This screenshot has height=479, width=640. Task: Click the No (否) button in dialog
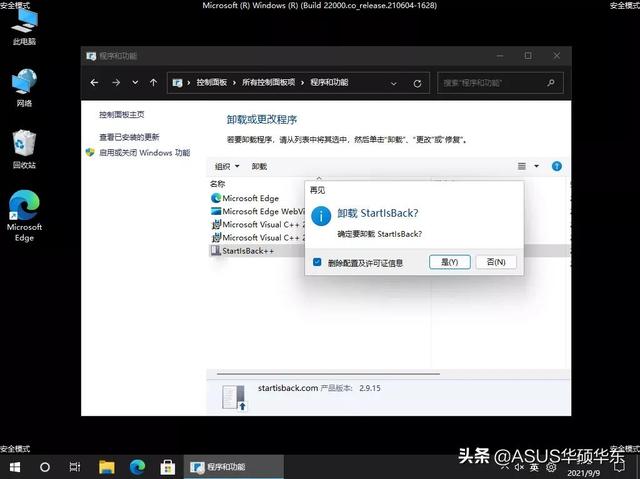(x=495, y=262)
